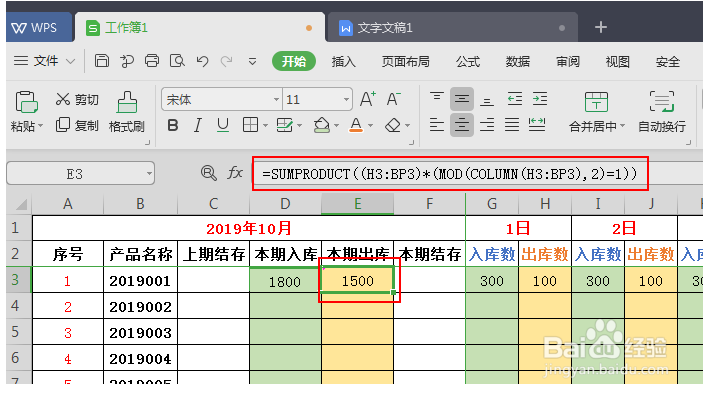
Task: Select column E header
Action: point(358,204)
